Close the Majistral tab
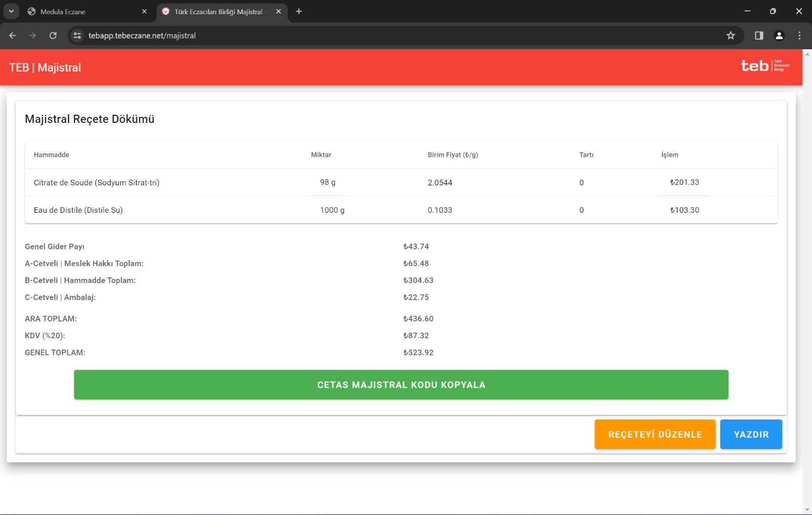The height and width of the screenshot is (515, 812). (x=279, y=11)
